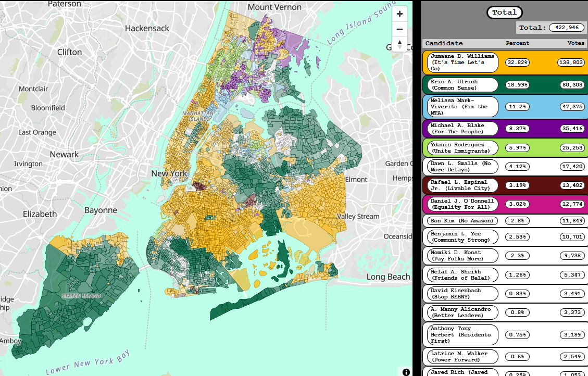Click Ron Kim's 2.8% percent value
588x376 pixels.
pos(518,221)
